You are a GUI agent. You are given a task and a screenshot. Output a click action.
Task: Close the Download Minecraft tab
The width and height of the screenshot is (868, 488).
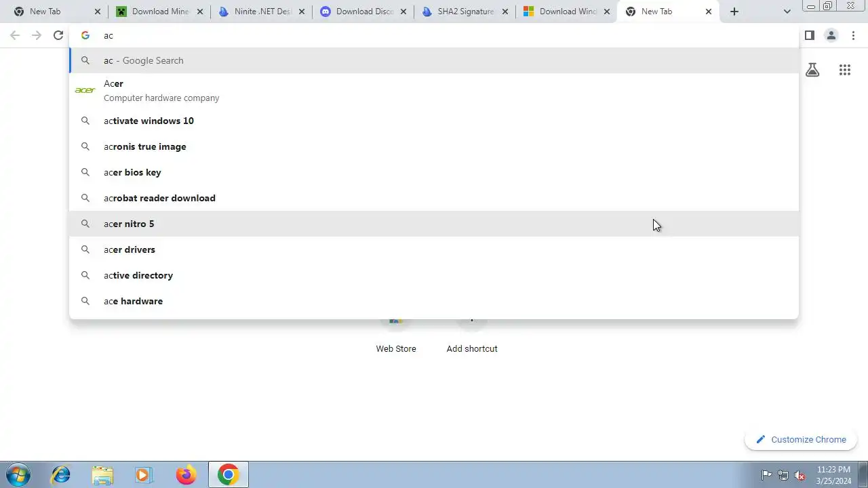click(200, 12)
